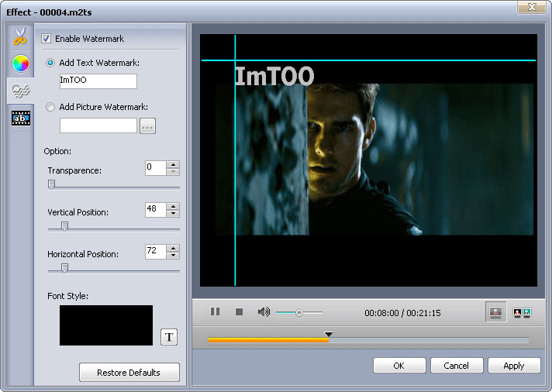Increase Horizontal Position with up arrow
552x392 pixels.
point(173,248)
